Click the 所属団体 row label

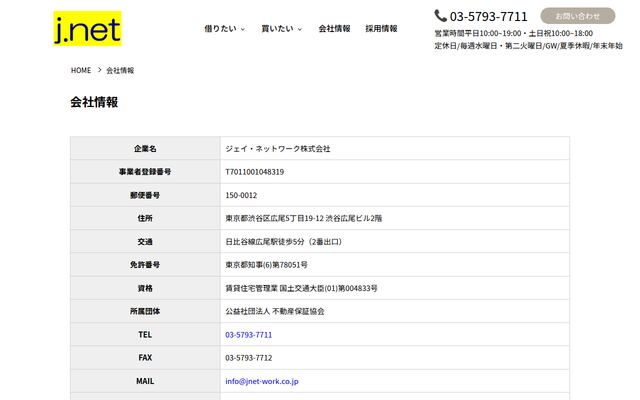(x=145, y=311)
